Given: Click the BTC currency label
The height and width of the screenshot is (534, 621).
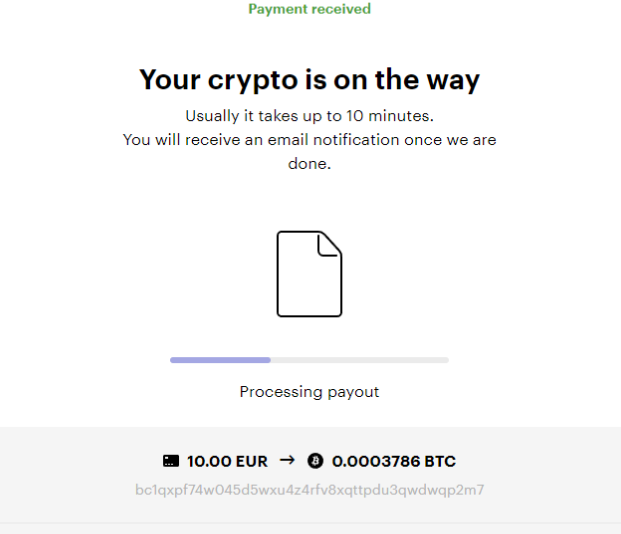Looking at the screenshot, I should 440,461.
